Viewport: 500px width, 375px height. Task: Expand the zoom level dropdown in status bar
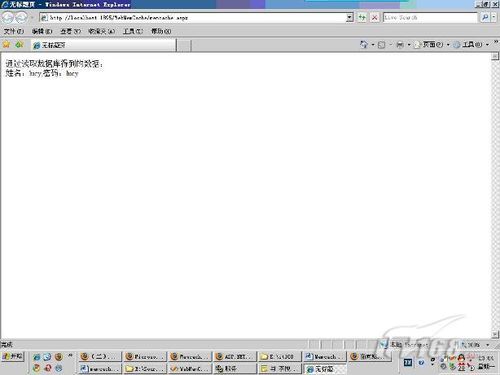click(488, 345)
